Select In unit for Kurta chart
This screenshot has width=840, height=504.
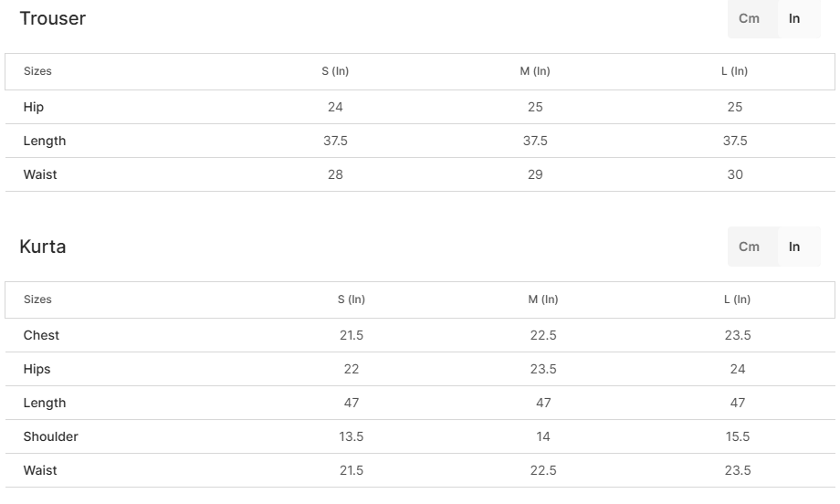click(794, 247)
